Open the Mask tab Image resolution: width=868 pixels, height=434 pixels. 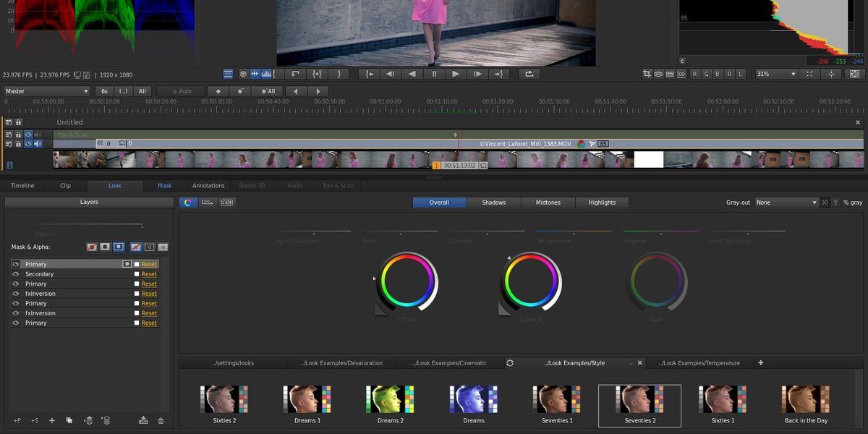165,186
